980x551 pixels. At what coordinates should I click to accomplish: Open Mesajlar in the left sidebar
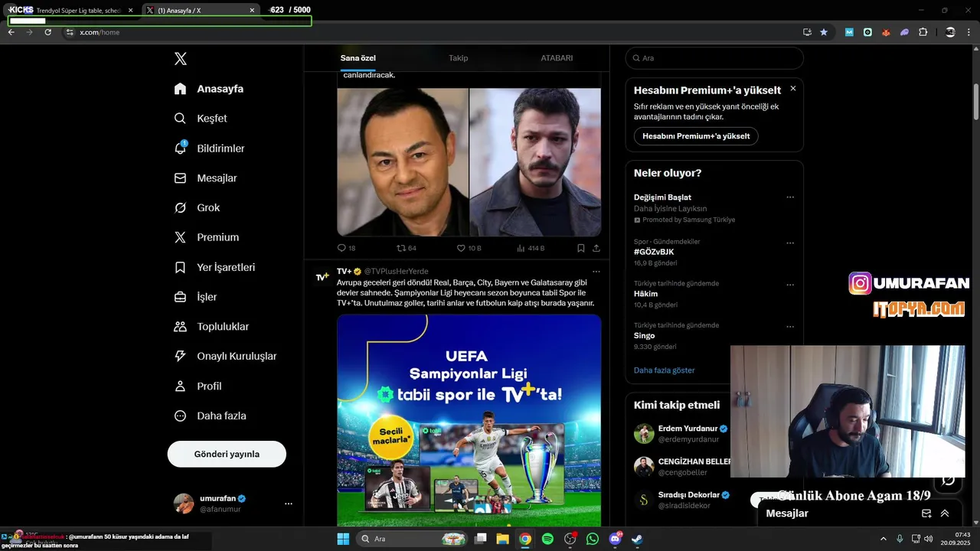point(206,178)
